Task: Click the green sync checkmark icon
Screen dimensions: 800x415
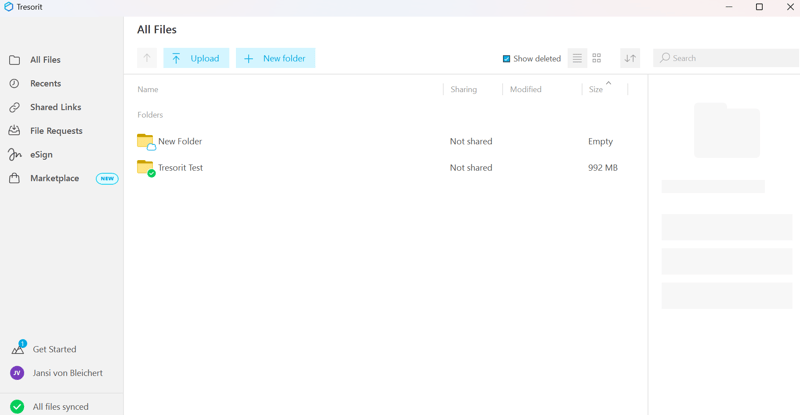Action: (x=17, y=407)
